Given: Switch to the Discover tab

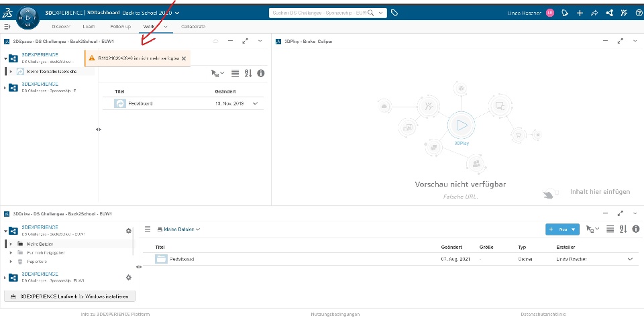Looking at the screenshot, I should (62, 27).
